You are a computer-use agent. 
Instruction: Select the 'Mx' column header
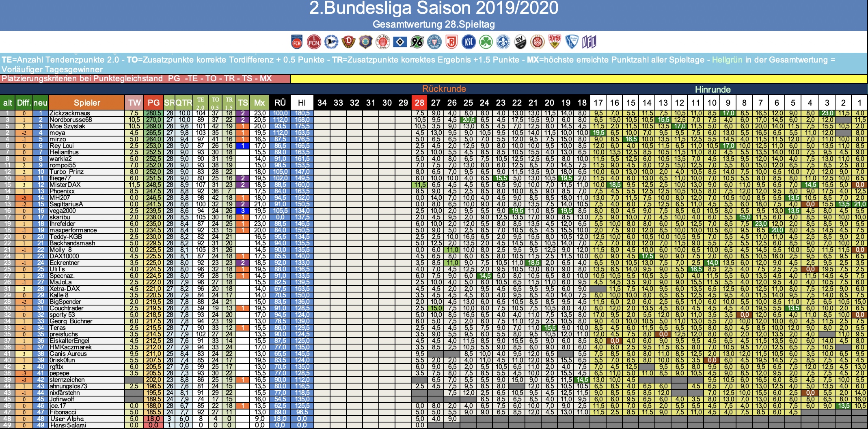tap(259, 103)
